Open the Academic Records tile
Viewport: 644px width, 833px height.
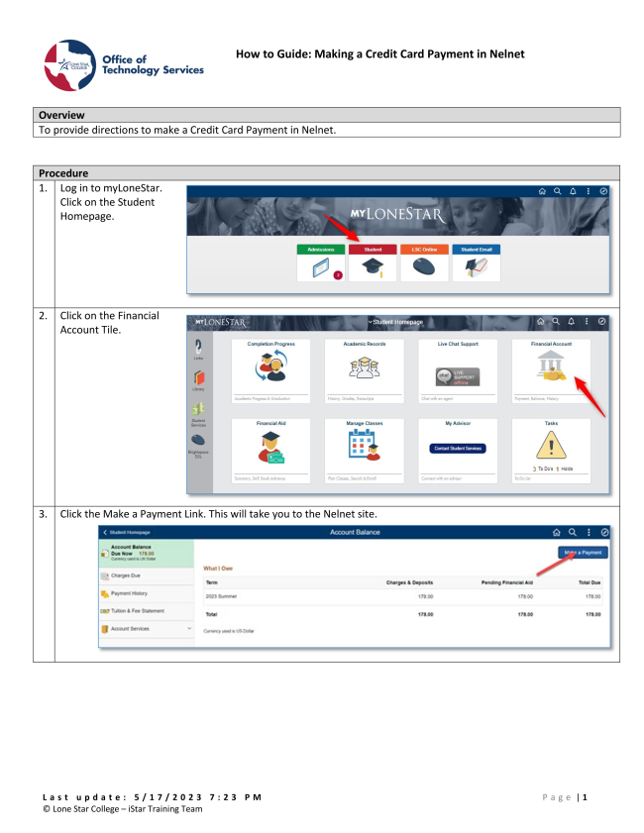365,370
